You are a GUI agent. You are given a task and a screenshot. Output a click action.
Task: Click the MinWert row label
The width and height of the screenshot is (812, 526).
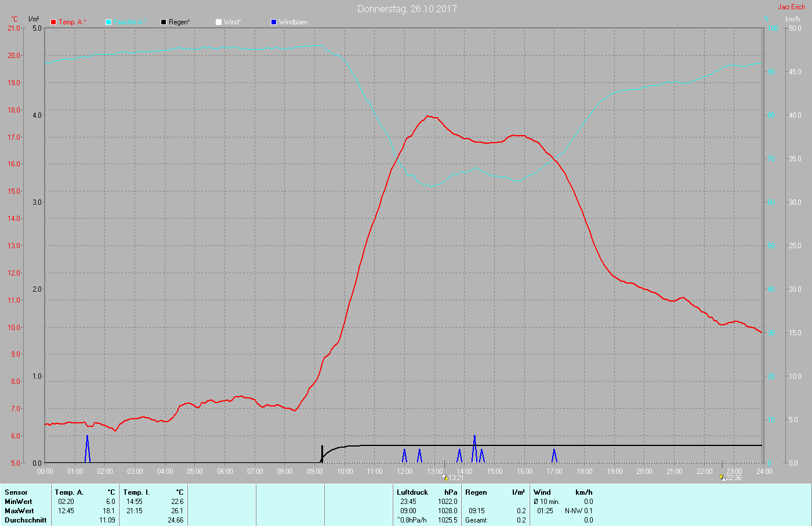pyautogui.click(x=19, y=502)
